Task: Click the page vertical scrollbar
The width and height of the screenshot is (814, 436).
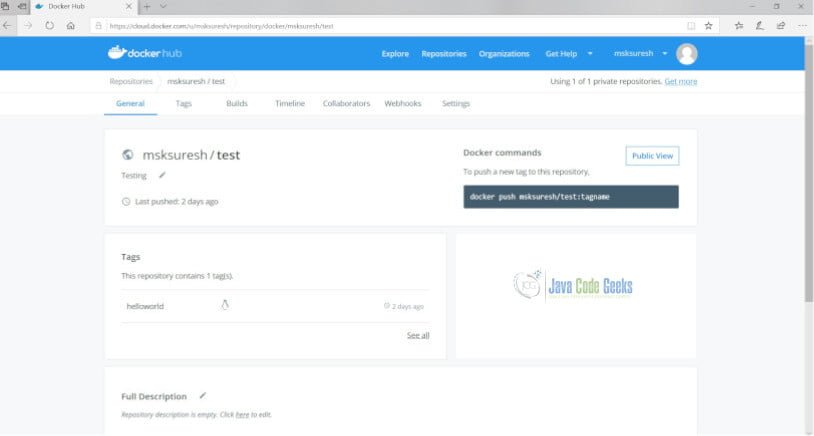Action: [809, 173]
